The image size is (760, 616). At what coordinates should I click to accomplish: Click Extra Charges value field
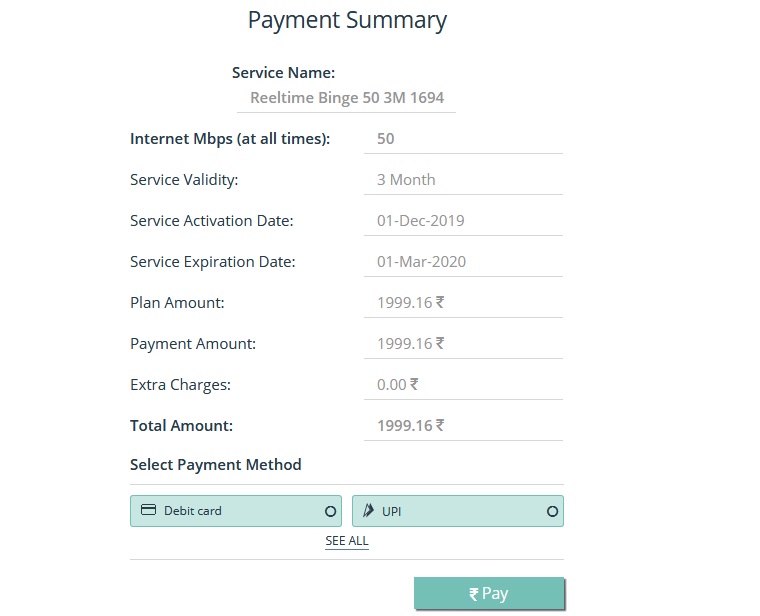(x=464, y=385)
